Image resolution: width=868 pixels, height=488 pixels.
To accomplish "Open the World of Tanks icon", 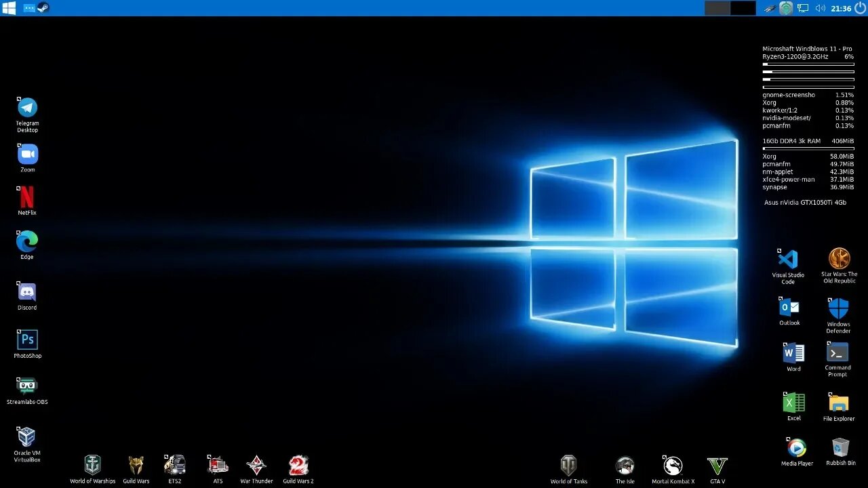I will pyautogui.click(x=568, y=465).
